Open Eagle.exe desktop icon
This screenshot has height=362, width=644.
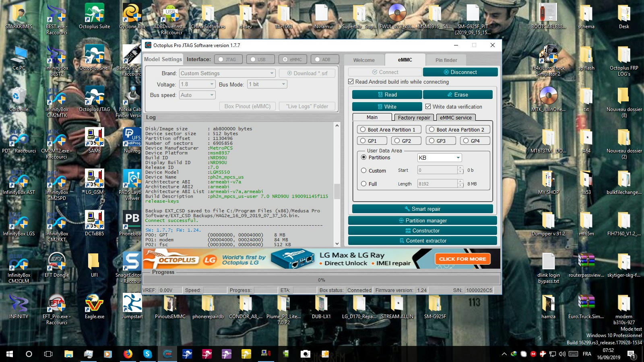click(x=94, y=306)
